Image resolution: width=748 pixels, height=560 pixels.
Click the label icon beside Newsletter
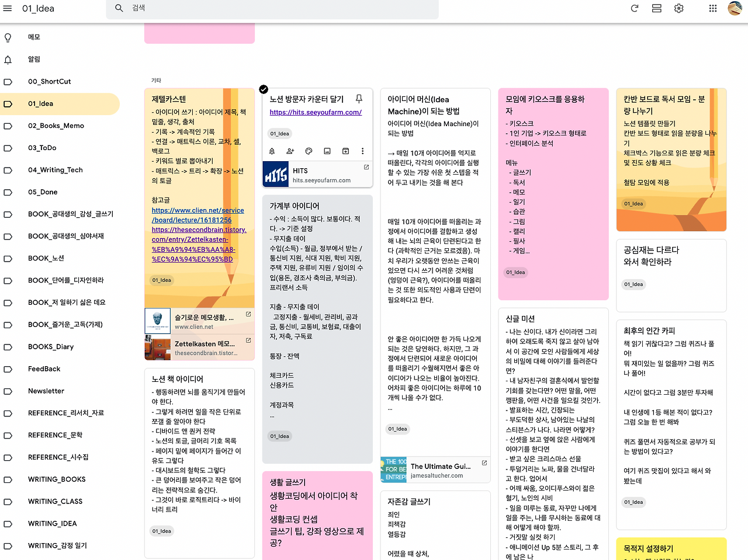pos(8,391)
